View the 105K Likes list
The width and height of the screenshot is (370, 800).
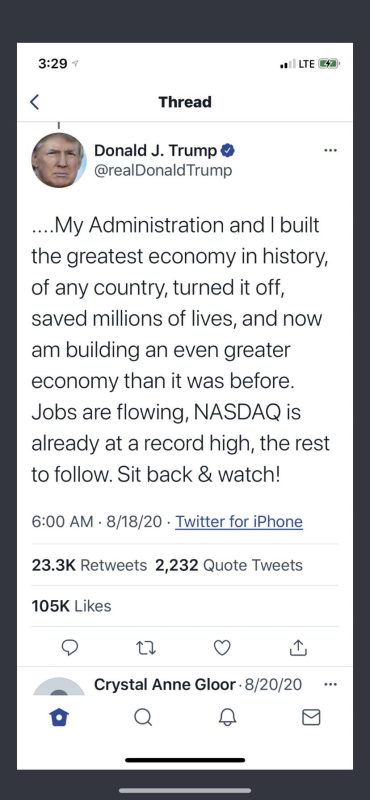[x=71, y=606]
